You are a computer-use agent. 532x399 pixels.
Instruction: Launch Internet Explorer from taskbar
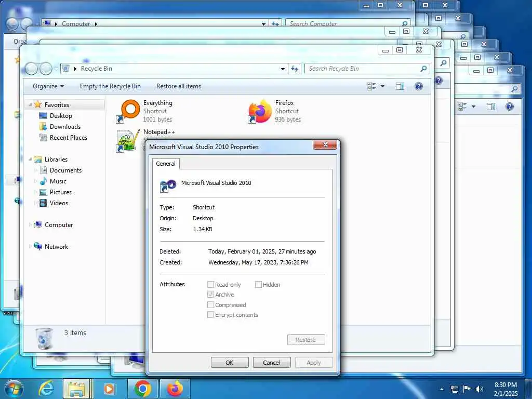click(x=46, y=389)
